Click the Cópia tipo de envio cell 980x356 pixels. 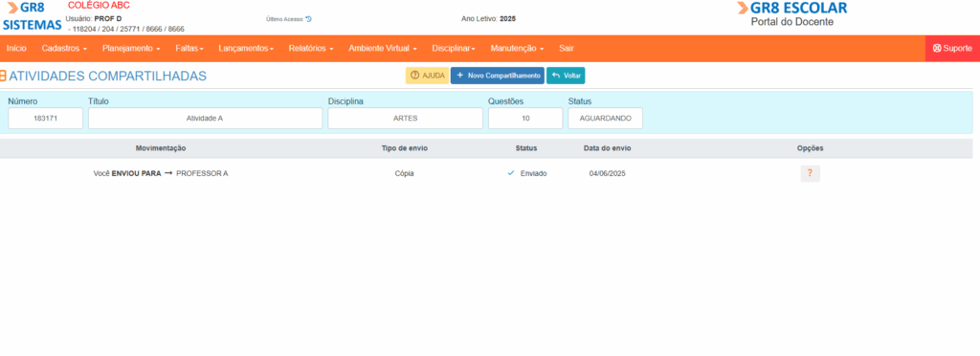(405, 173)
